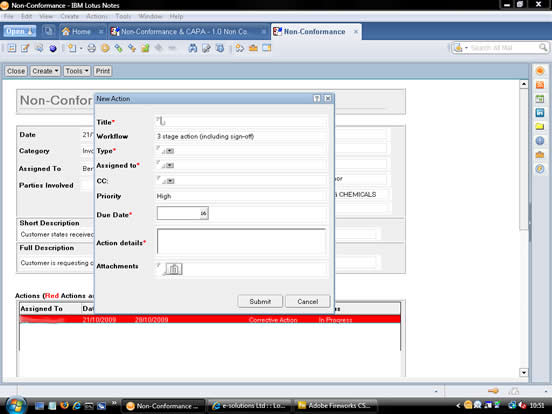Click the orange sidebar icon at the top right
552x414 pixels.
coord(540,71)
